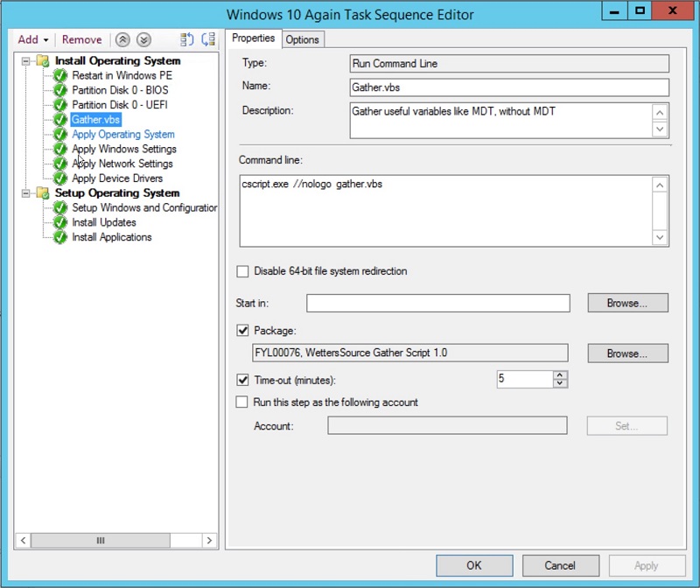This screenshot has height=588, width=700.
Task: Select the Properties tab
Action: (x=253, y=38)
